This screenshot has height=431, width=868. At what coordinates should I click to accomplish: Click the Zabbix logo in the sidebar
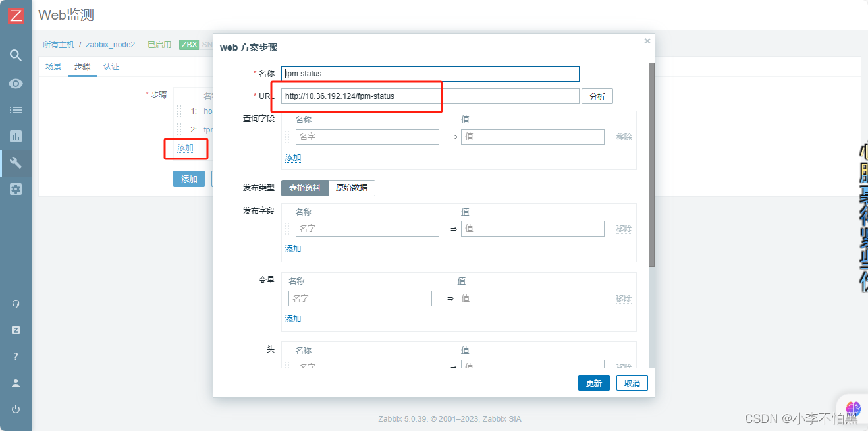click(x=16, y=15)
